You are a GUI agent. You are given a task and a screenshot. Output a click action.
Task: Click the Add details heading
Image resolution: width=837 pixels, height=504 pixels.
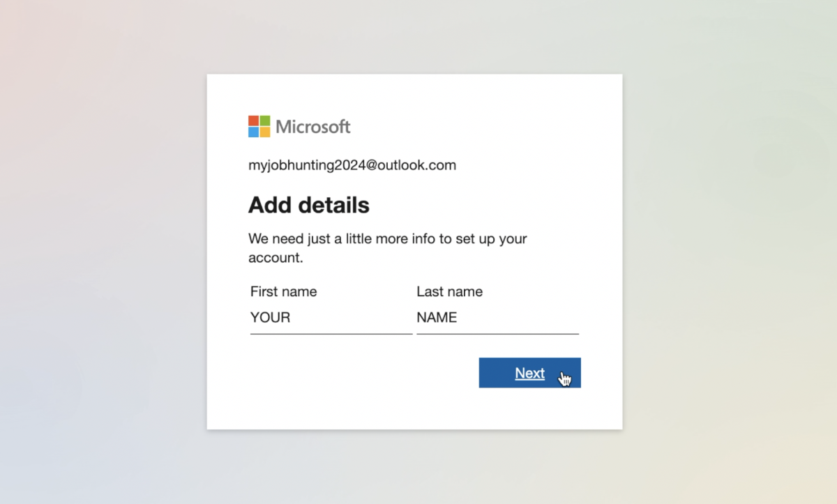[309, 205]
